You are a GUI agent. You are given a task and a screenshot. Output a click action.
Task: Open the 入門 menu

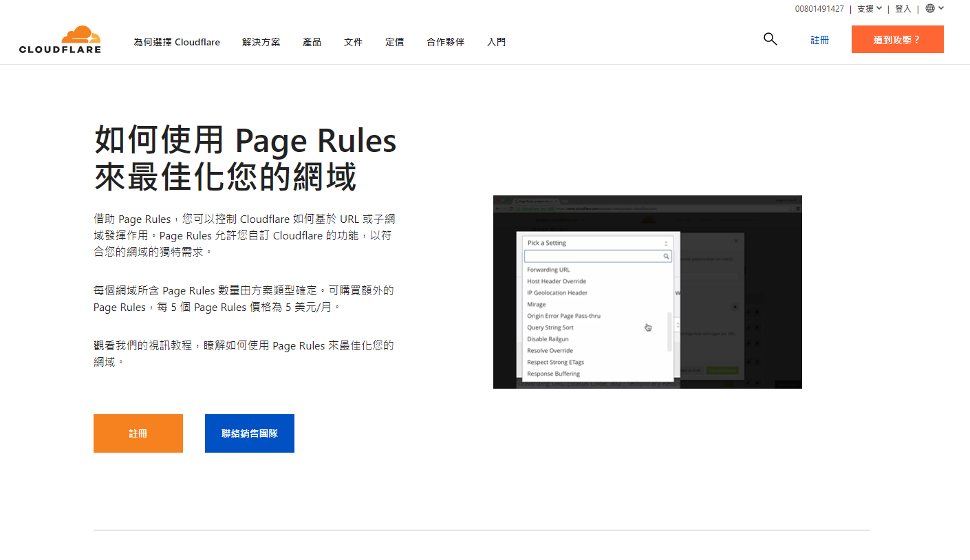(x=497, y=42)
